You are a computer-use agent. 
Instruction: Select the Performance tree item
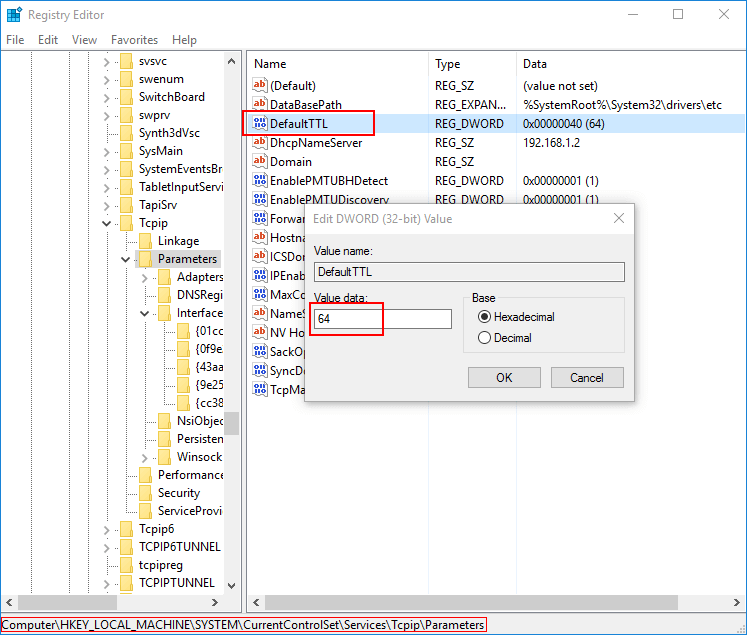[x=191, y=475]
